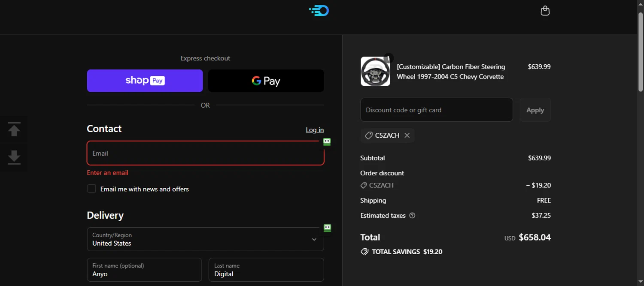644x286 pixels.
Task: Click the password manager icon on the Email field
Action: (327, 141)
